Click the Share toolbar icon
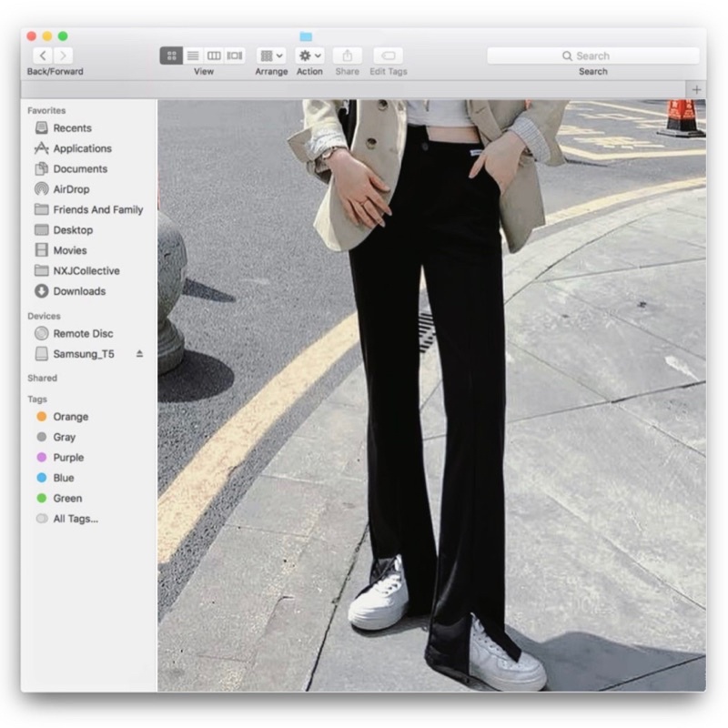Viewport: 728px width, 728px height. click(347, 56)
